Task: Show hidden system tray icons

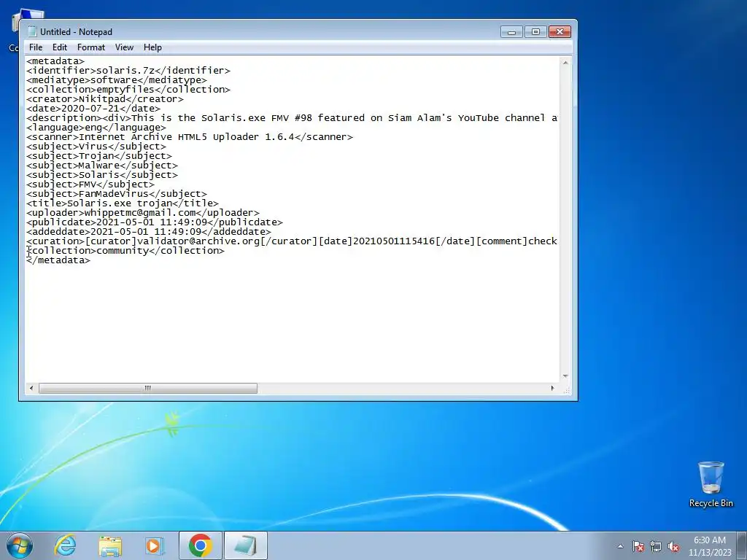Action: (620, 546)
